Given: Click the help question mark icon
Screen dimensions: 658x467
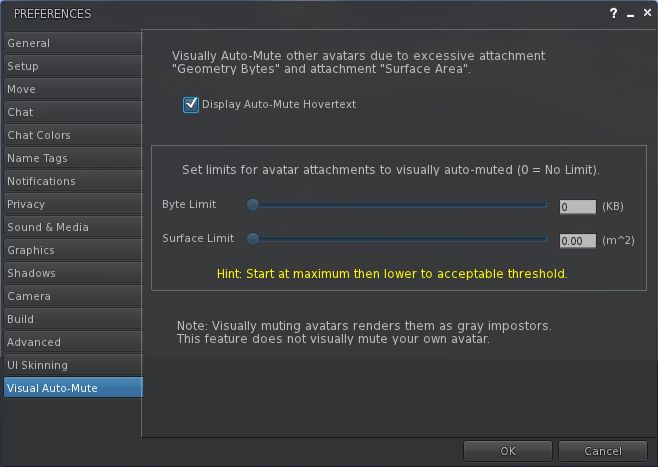Looking at the screenshot, I should [613, 14].
